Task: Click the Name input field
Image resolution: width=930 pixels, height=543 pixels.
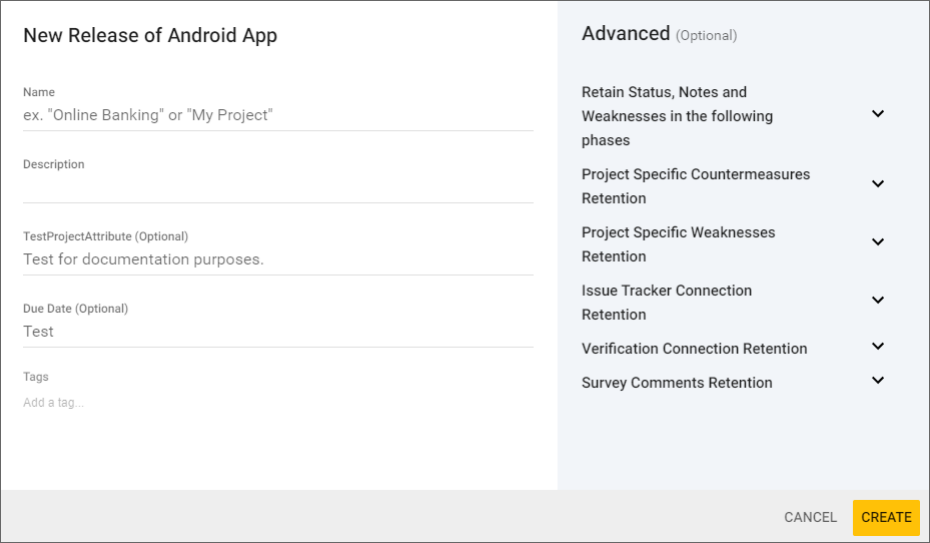Action: pos(277,115)
